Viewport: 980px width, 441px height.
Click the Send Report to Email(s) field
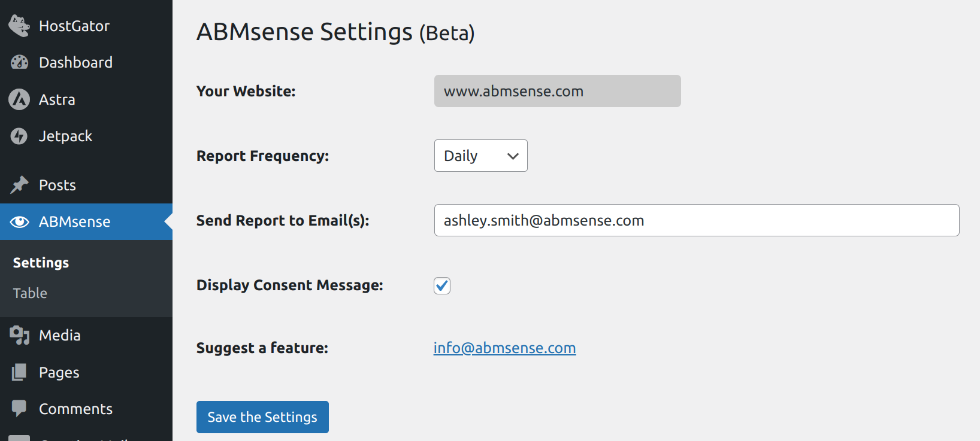696,220
